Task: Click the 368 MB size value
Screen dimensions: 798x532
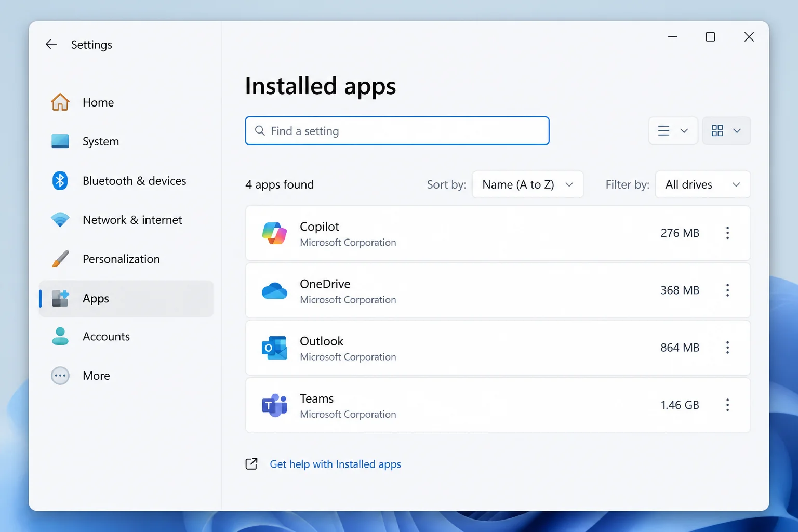Action: point(680,290)
